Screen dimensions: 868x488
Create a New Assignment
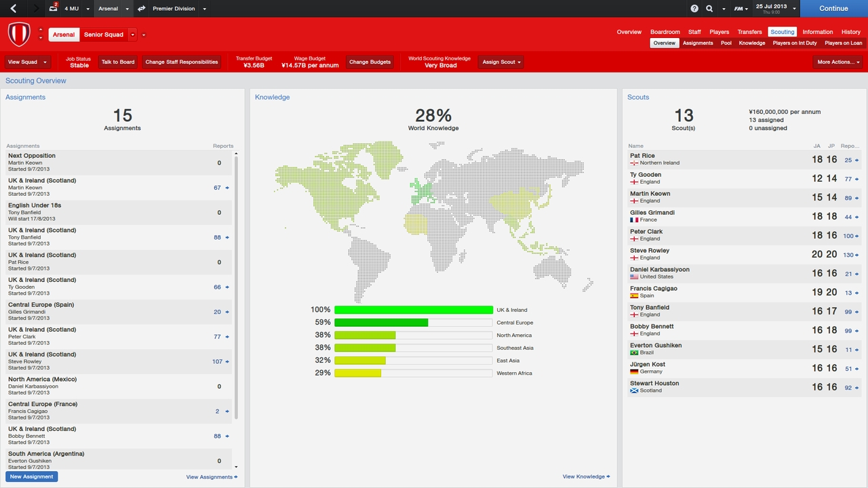tap(31, 476)
